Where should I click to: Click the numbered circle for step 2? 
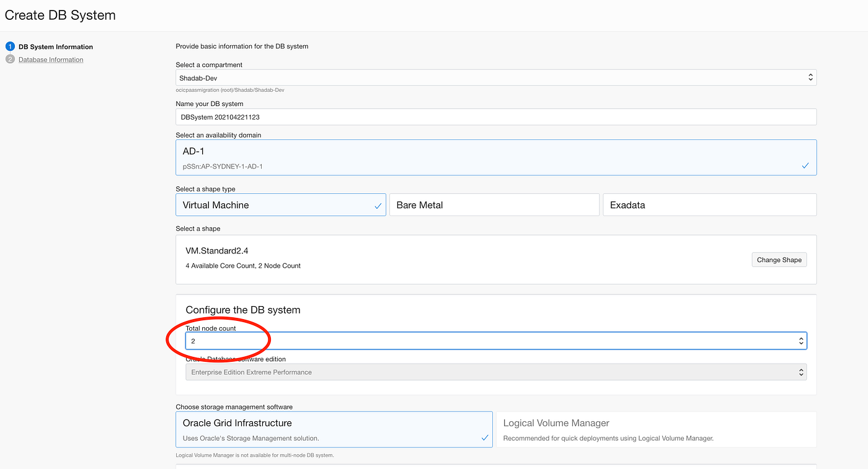click(9, 59)
